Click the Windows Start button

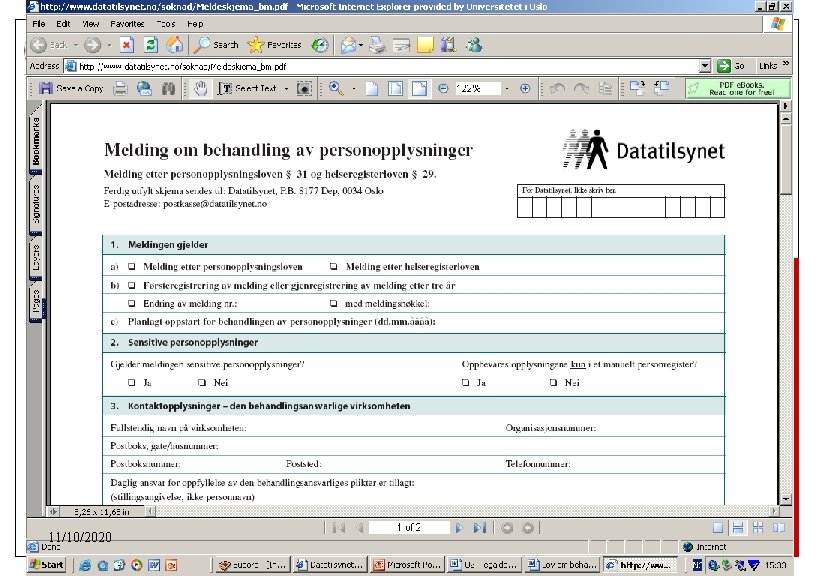pyautogui.click(x=47, y=565)
